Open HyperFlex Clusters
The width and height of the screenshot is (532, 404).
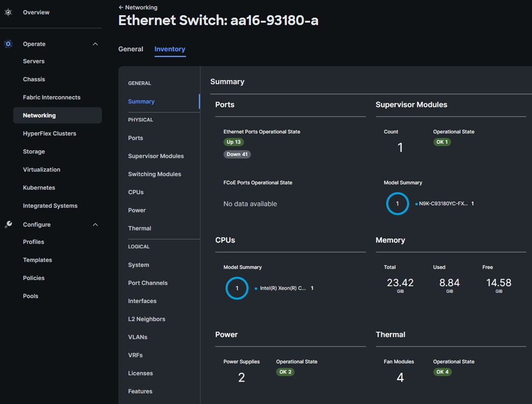tap(49, 133)
